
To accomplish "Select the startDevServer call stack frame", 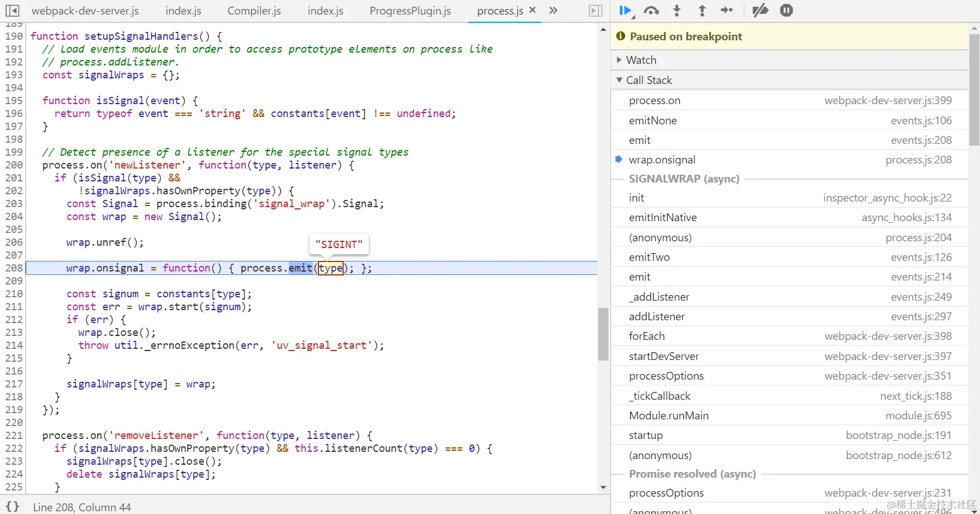I will [789, 356].
